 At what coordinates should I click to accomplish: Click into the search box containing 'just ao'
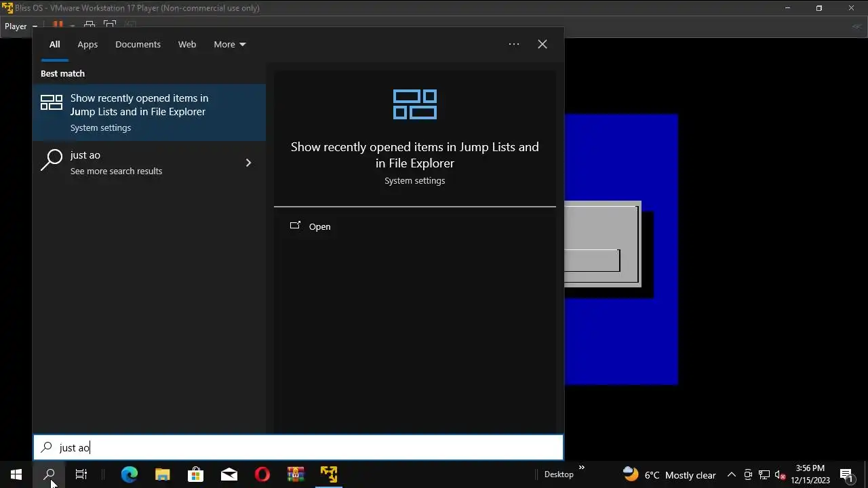pyautogui.click(x=298, y=447)
